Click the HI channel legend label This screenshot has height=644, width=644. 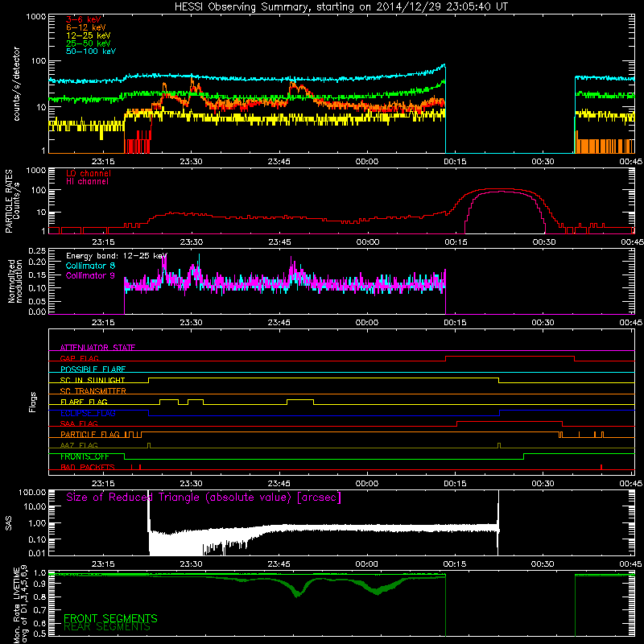coord(88,182)
